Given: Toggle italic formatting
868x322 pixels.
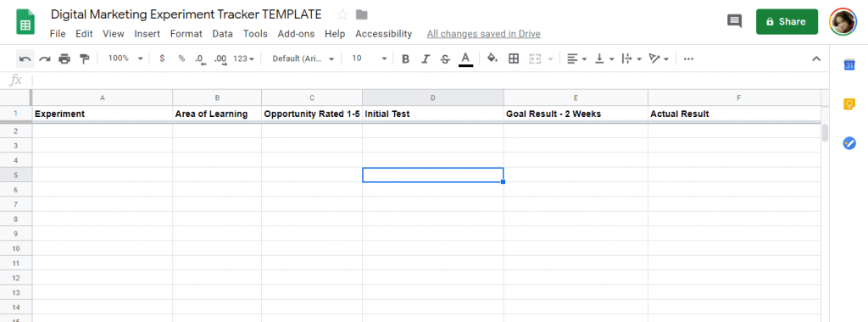Looking at the screenshot, I should point(426,58).
